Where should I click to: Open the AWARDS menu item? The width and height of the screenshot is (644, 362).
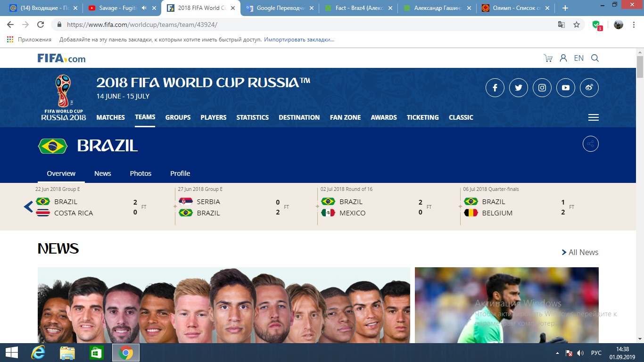[x=384, y=117]
